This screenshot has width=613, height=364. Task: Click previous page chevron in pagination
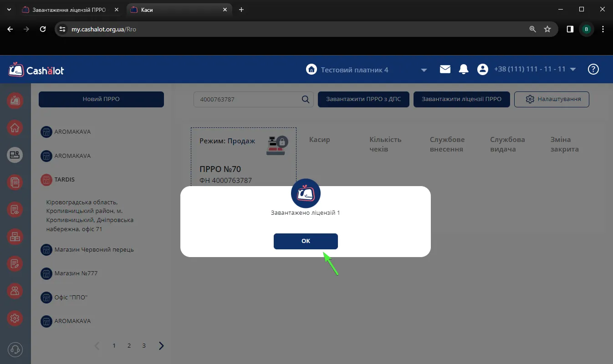tap(97, 346)
